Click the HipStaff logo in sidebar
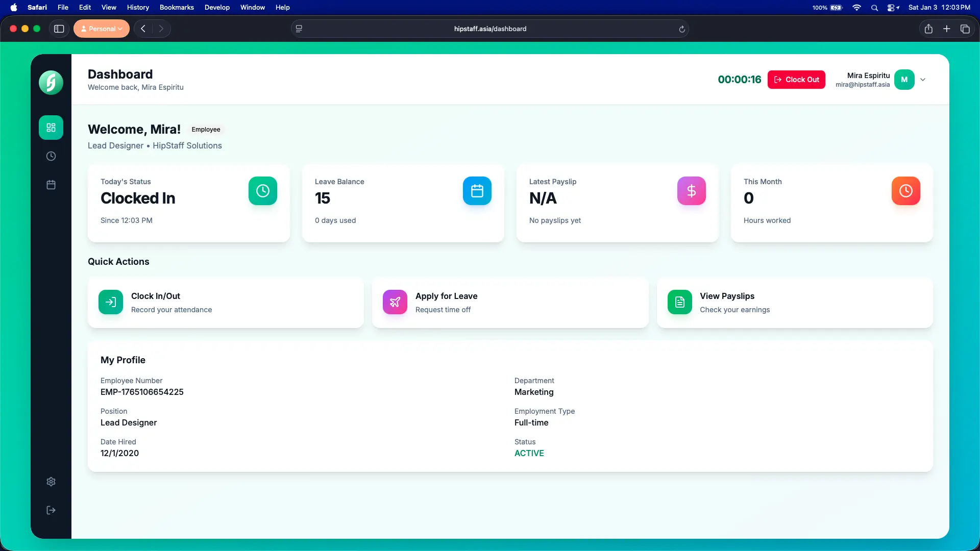Image resolution: width=980 pixels, height=551 pixels. (51, 83)
